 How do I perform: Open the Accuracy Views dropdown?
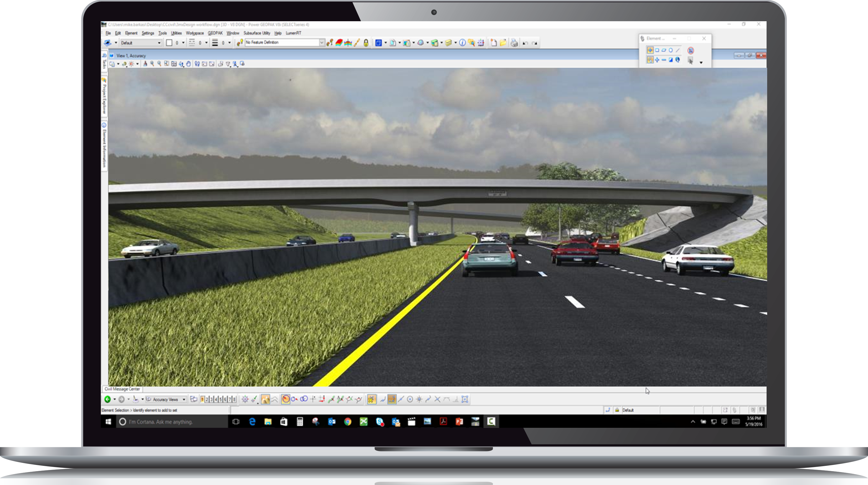pyautogui.click(x=184, y=399)
